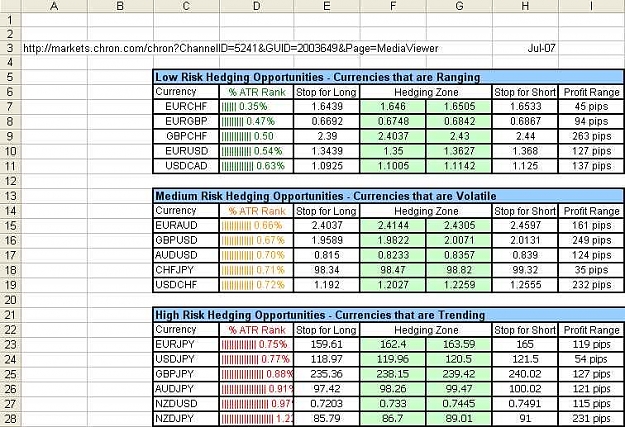Click the 45 pips profit range cell

point(592,106)
